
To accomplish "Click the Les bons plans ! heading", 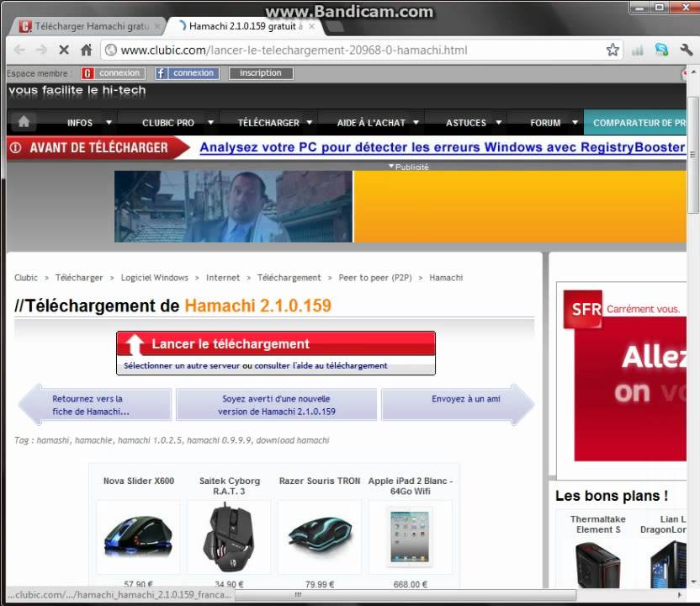I will pyautogui.click(x=612, y=496).
